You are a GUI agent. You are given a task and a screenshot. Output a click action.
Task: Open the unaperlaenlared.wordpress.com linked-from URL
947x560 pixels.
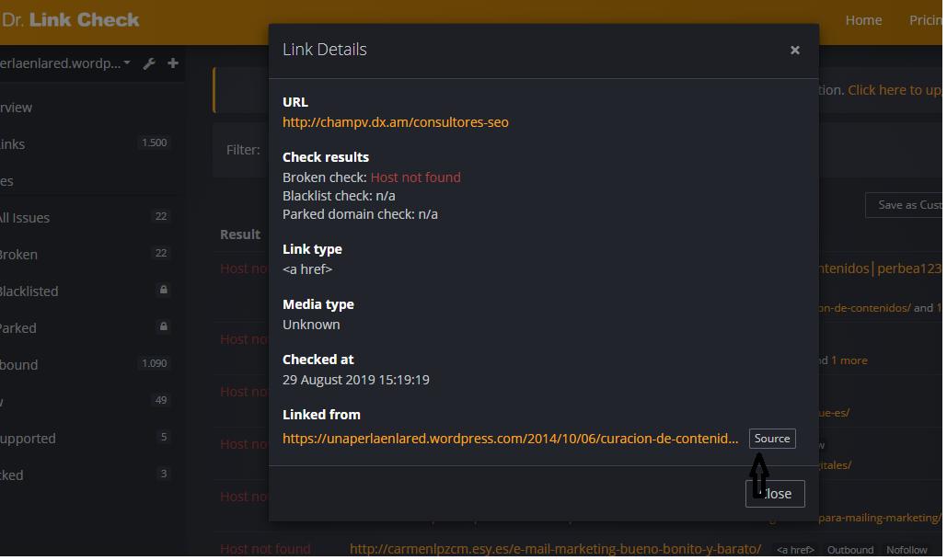(x=511, y=439)
